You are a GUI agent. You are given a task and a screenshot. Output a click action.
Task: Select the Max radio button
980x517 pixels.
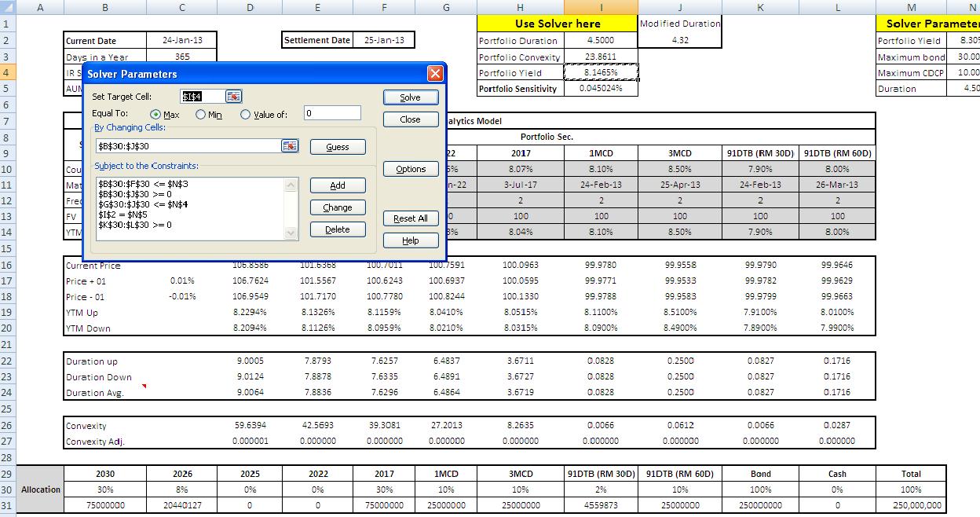[155, 115]
